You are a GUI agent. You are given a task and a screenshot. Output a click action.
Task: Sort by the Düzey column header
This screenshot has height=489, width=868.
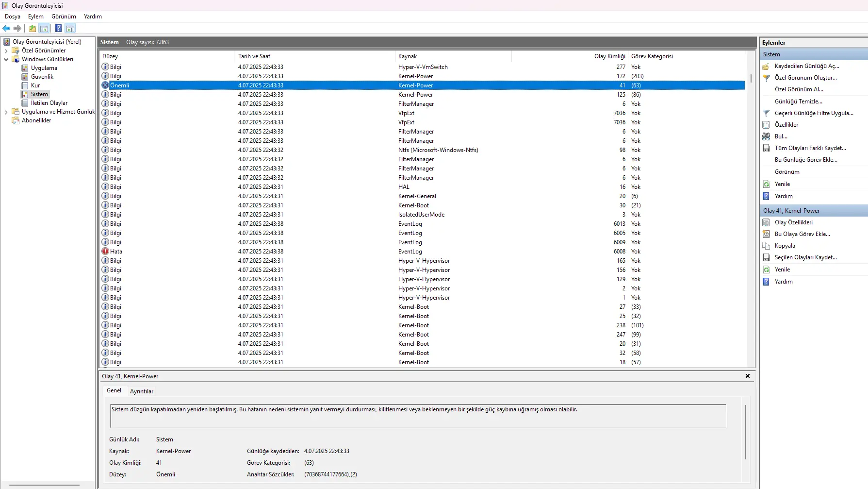click(x=167, y=56)
